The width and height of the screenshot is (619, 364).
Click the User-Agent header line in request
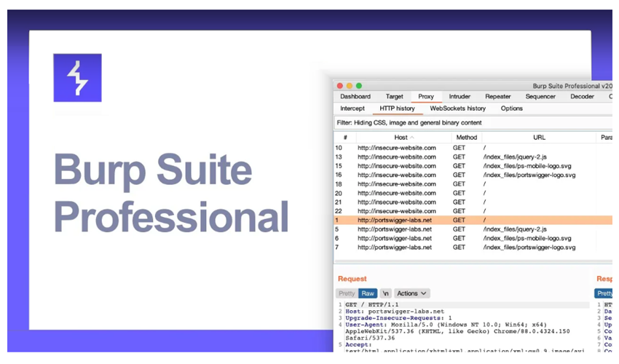point(458,331)
